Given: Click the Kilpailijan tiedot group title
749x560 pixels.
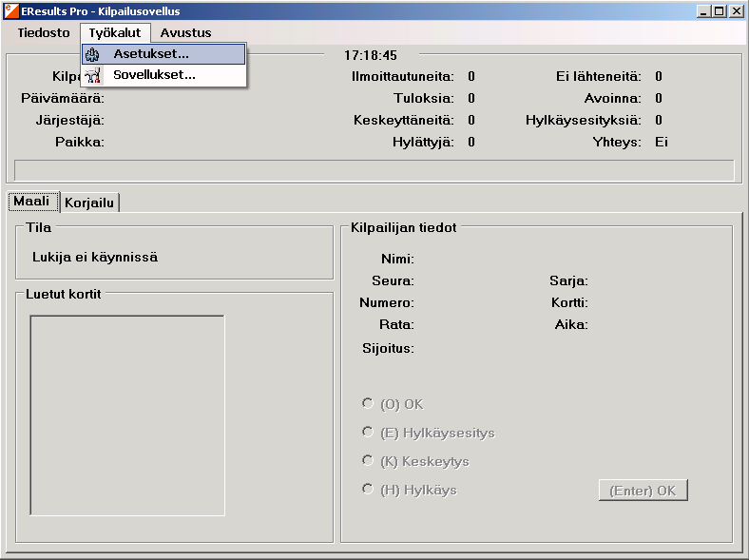Looking at the screenshot, I should point(404,227).
